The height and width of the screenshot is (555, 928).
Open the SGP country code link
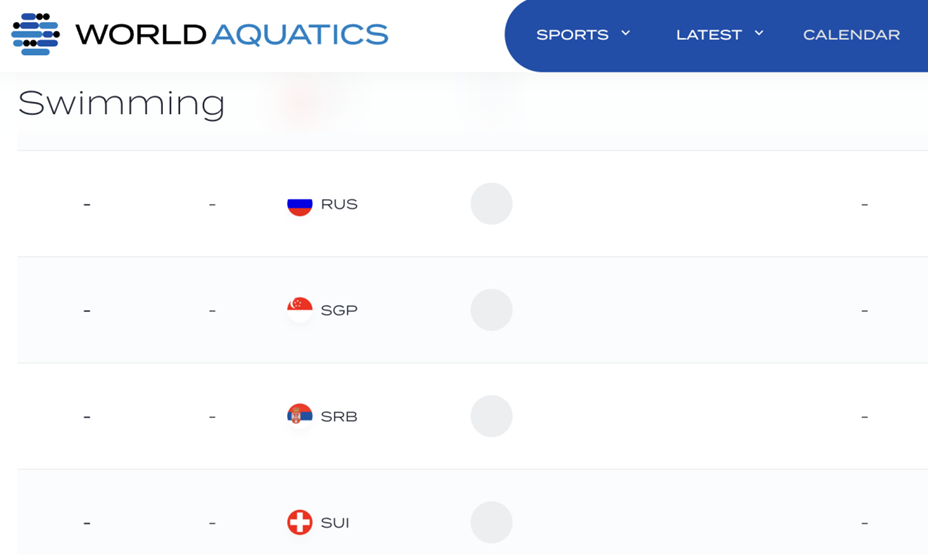coord(339,310)
